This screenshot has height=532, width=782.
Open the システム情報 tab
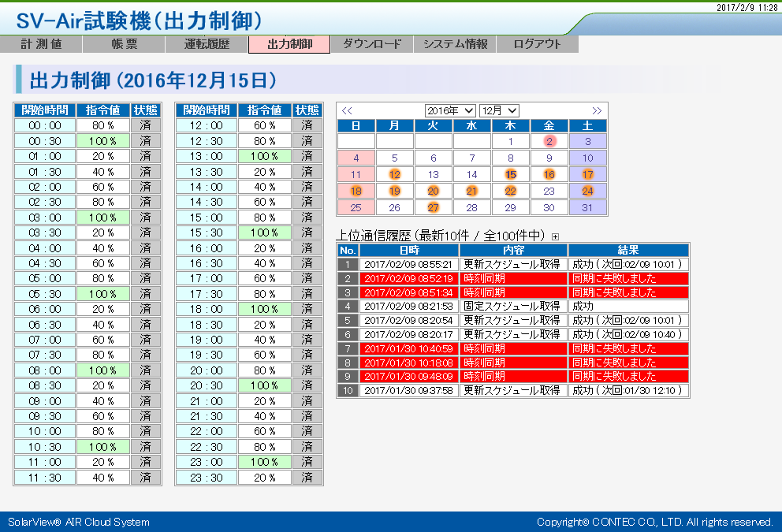tap(455, 44)
